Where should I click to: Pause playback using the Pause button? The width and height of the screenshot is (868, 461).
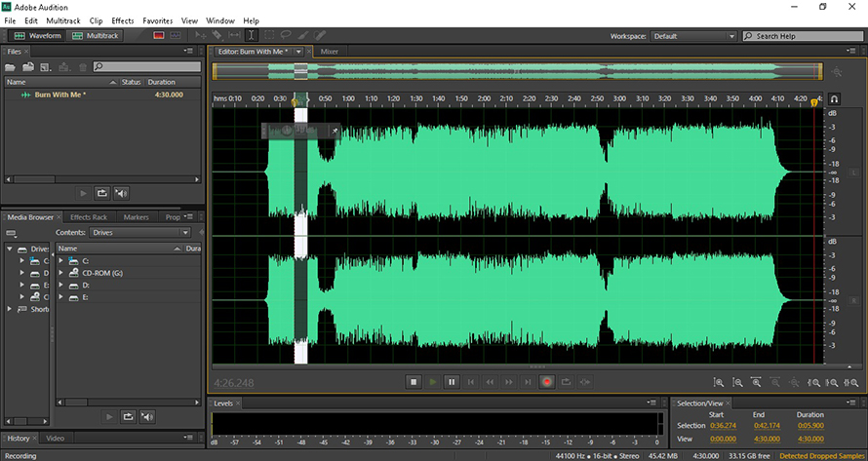point(451,382)
